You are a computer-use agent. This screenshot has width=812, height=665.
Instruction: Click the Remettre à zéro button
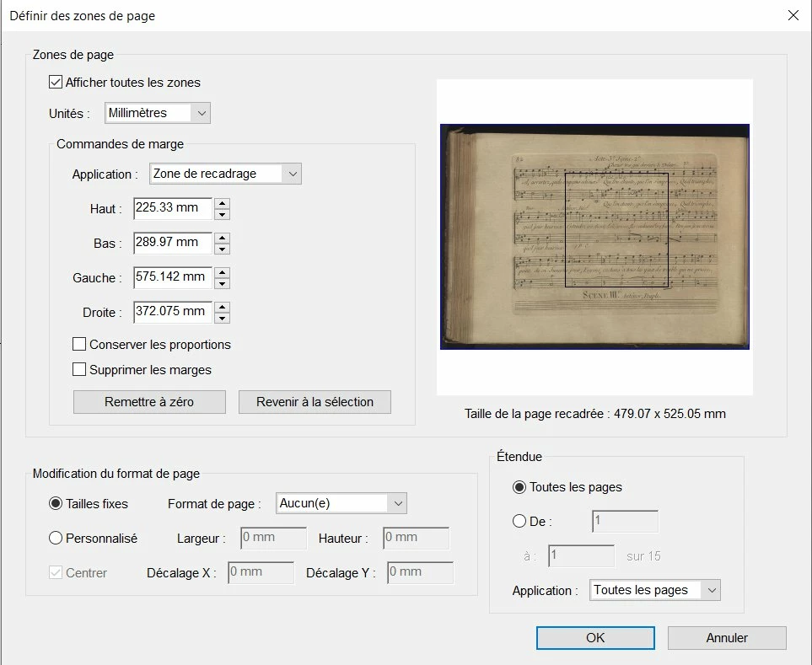149,401
